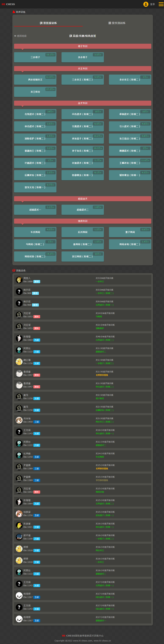Expand the 得子专训 section header
The height and width of the screenshot is (644, 164).
click(83, 46)
